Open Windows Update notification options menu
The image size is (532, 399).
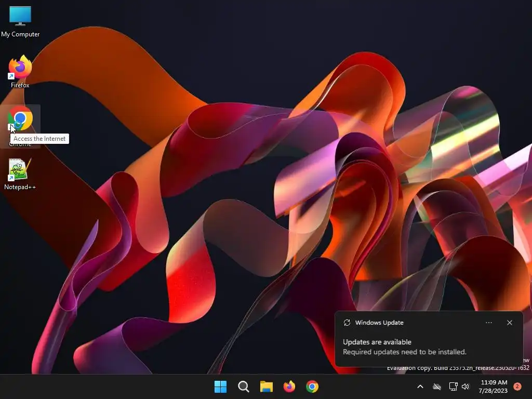click(488, 323)
